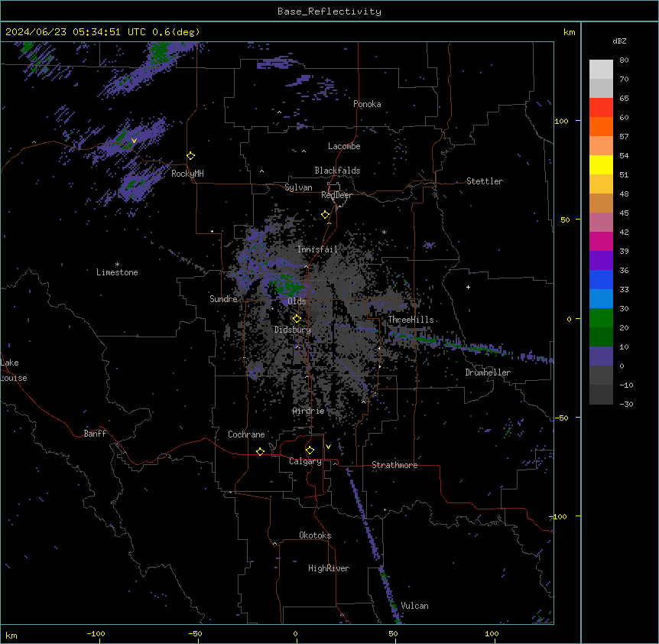Select the Sylvan label
Viewport: 659px width, 644px height.
coord(298,187)
